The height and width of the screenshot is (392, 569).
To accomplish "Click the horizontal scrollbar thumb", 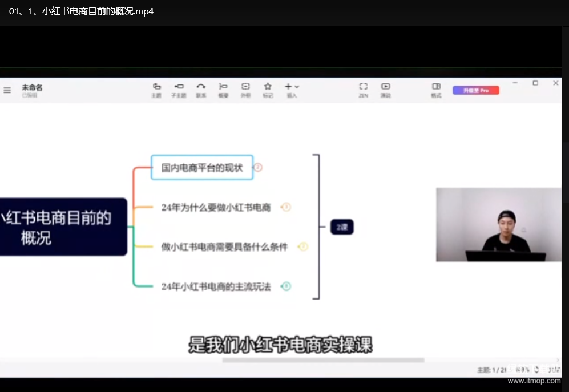I will [323, 360].
